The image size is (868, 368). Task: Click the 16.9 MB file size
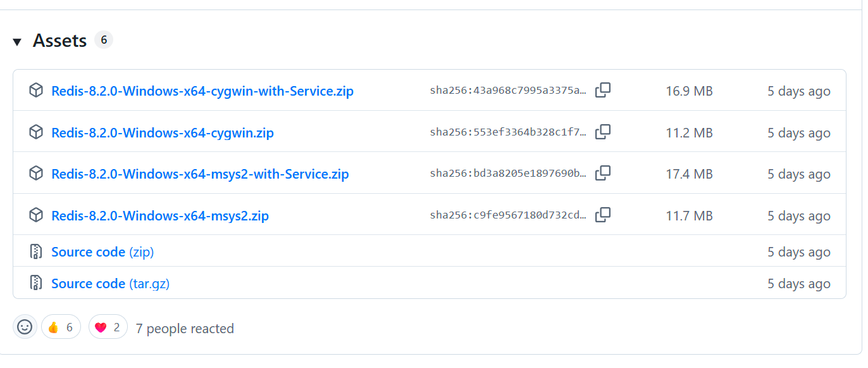point(689,91)
